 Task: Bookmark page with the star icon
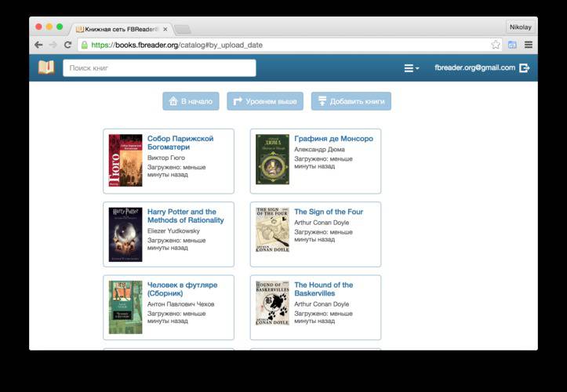(x=496, y=45)
